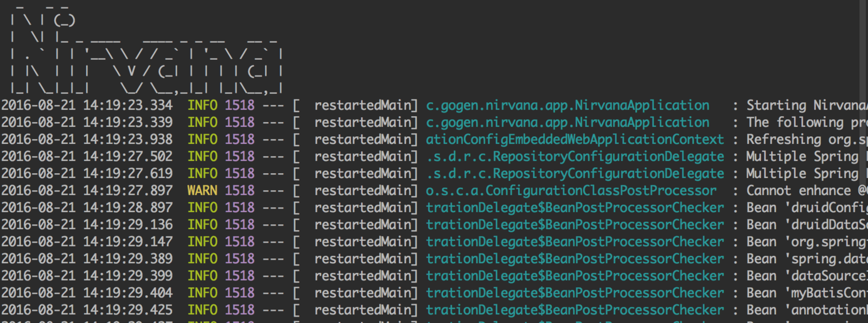
Task: Click the Bean 'spring.dat message
Action: tap(807, 259)
